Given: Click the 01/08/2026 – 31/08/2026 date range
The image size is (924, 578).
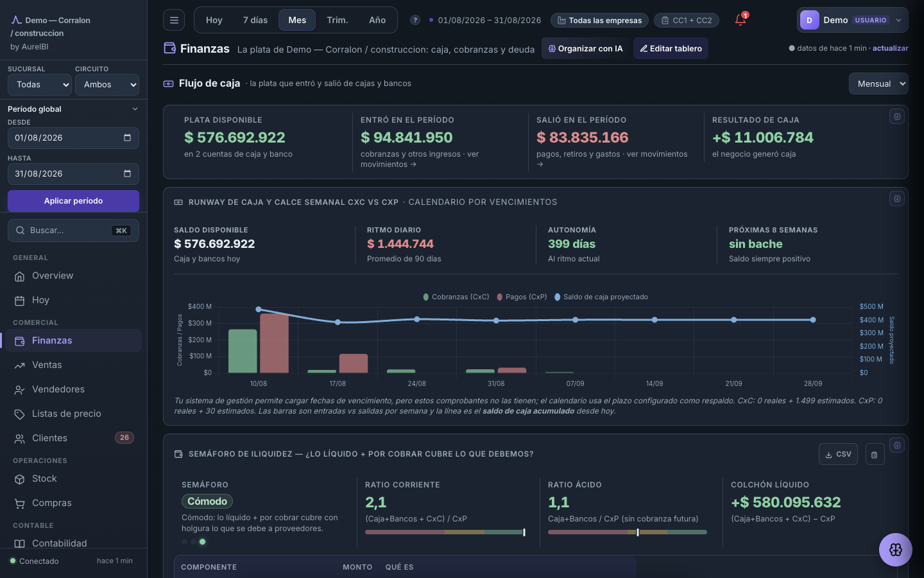Looking at the screenshot, I should coord(490,21).
